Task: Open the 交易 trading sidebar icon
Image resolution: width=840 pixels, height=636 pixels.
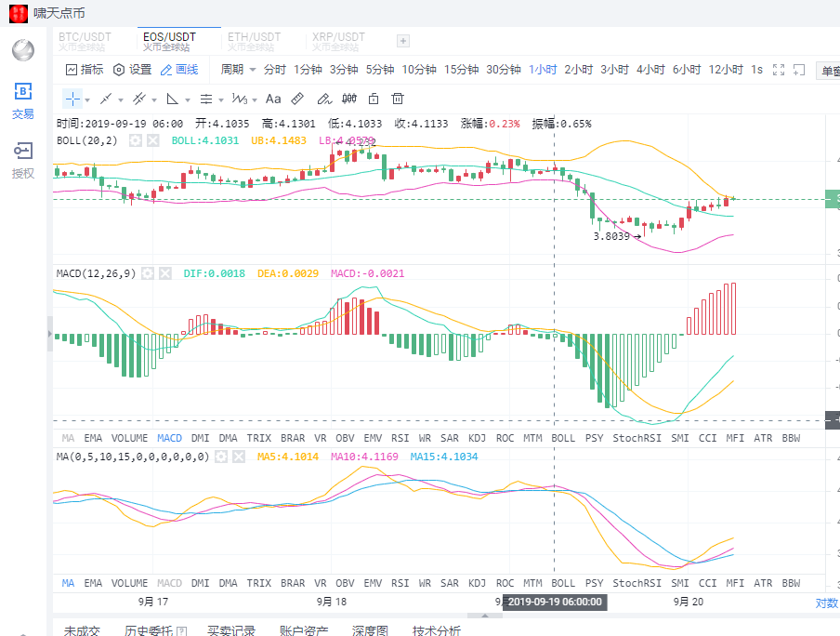Action: point(23,100)
